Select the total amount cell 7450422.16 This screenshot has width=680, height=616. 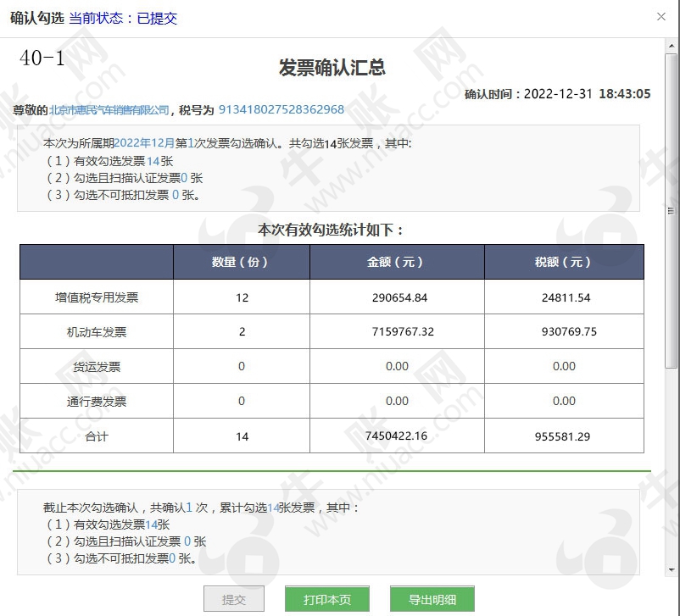(396, 436)
